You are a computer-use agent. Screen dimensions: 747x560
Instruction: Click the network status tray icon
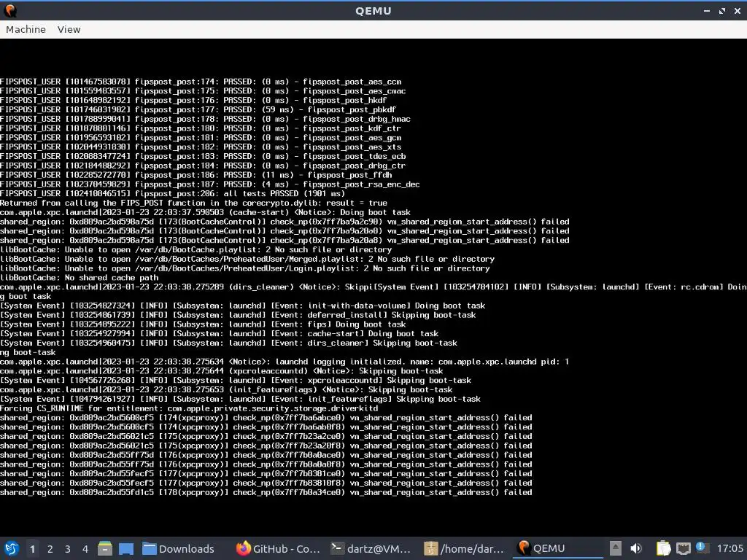pos(683,548)
